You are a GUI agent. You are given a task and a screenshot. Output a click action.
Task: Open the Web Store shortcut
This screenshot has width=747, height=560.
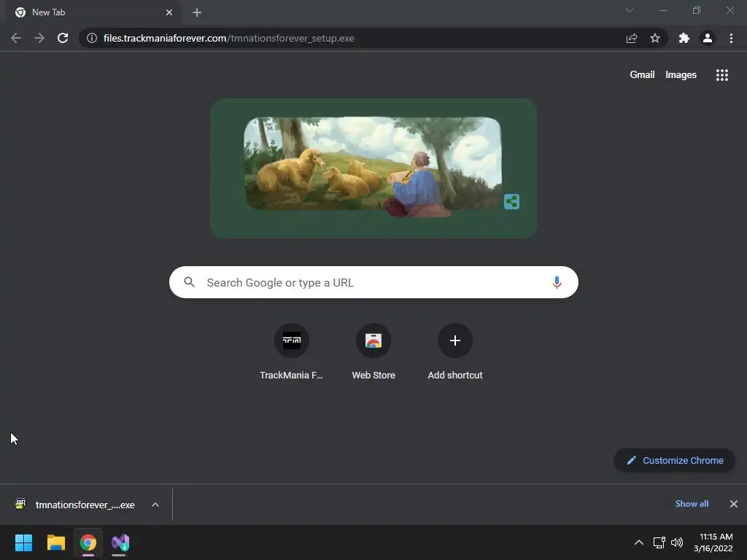click(x=373, y=352)
